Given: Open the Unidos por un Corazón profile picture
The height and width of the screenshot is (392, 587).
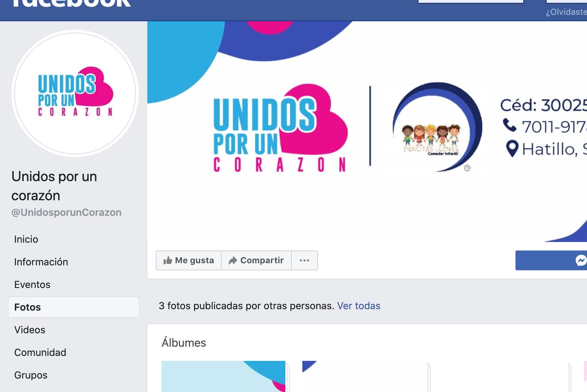Looking at the screenshot, I should coord(75,93).
